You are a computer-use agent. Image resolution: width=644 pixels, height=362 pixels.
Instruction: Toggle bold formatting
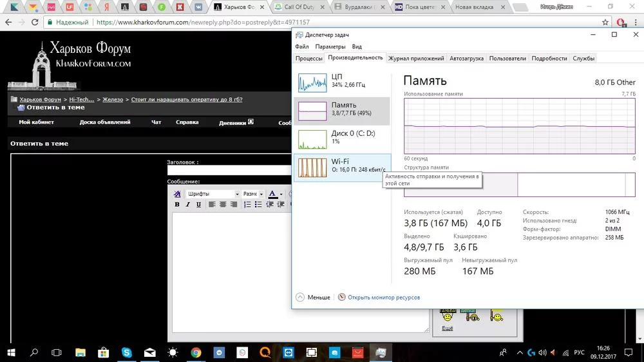pos(177,205)
